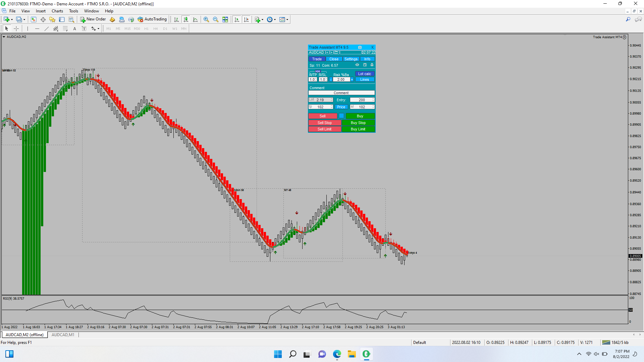Click the Tile windows icon
Viewport: 644px width, 362px height.
(225, 19)
